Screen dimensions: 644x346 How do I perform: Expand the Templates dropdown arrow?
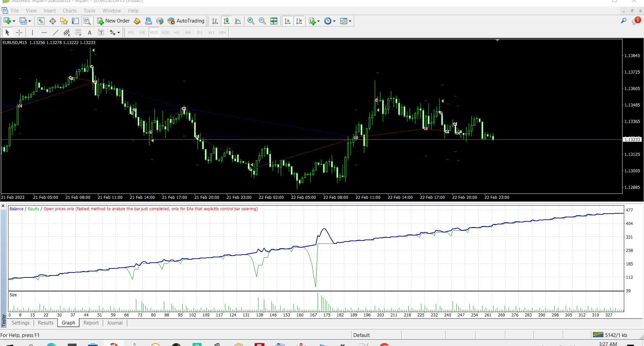tap(350, 21)
